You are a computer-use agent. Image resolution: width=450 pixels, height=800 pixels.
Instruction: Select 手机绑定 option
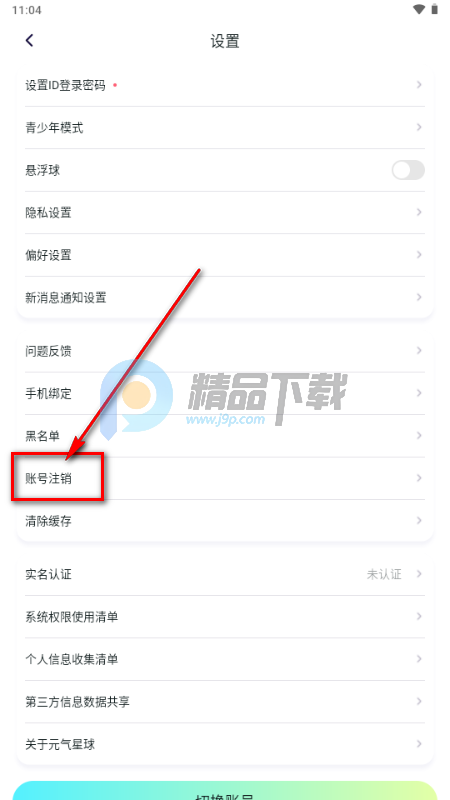[225, 393]
